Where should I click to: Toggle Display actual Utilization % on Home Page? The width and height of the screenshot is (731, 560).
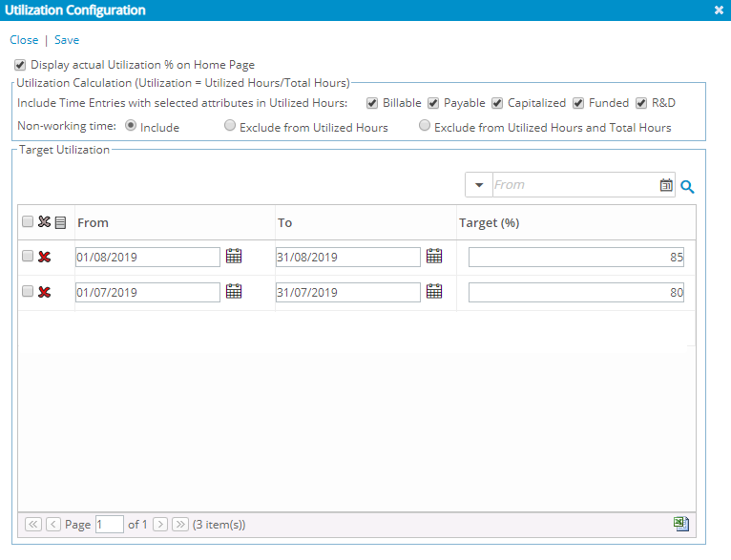(20, 65)
